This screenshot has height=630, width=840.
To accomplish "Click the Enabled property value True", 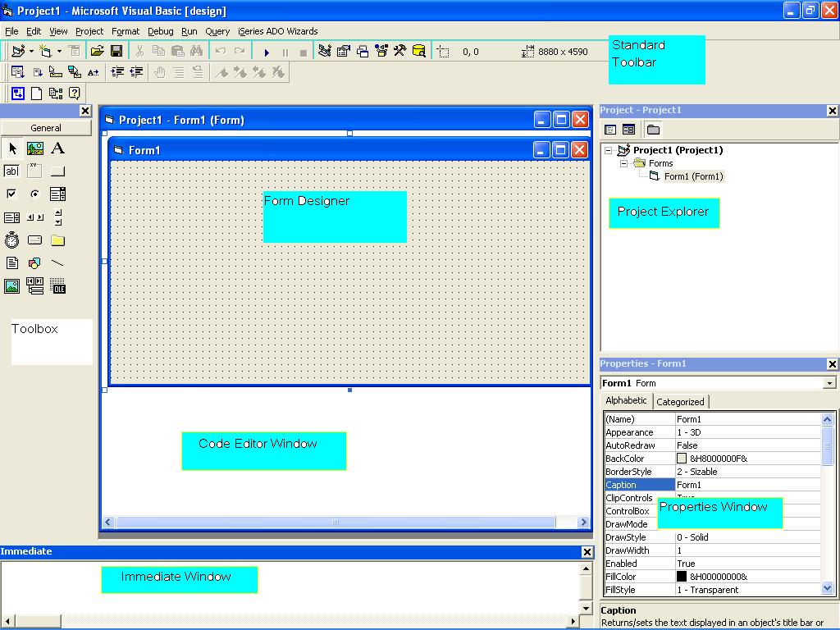I will click(x=686, y=564).
